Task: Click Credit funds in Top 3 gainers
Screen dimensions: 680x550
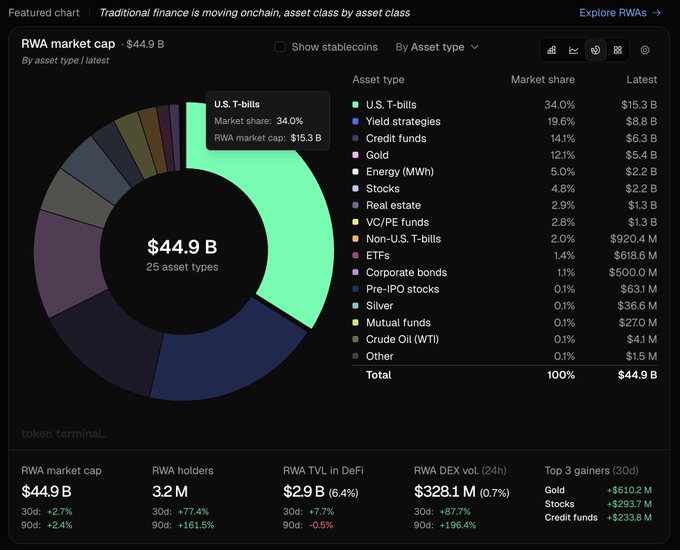Action: click(x=571, y=517)
